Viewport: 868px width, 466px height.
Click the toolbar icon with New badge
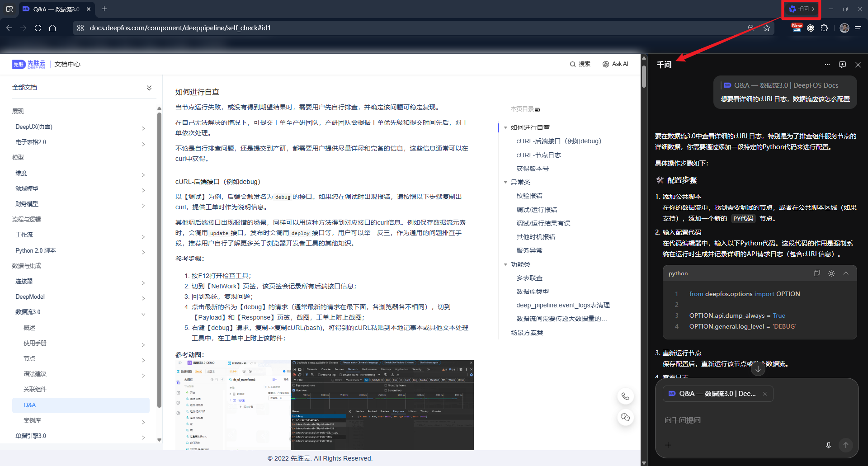(x=797, y=28)
